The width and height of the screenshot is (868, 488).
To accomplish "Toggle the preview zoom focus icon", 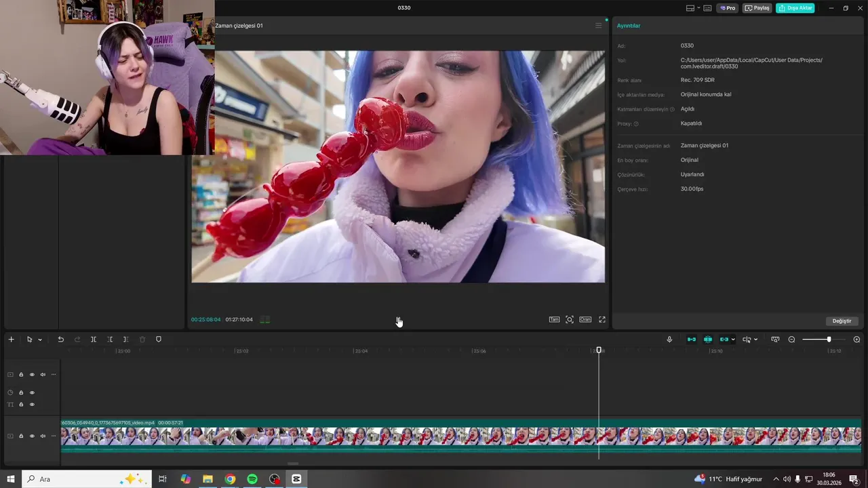I will pyautogui.click(x=570, y=320).
